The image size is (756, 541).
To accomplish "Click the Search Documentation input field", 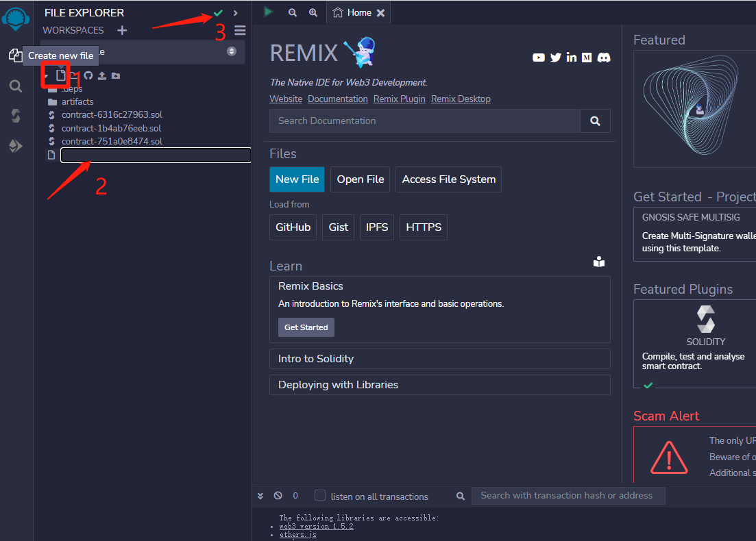I will coord(425,121).
